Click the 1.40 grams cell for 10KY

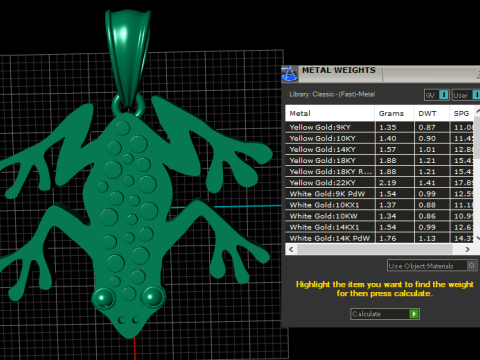click(394, 138)
